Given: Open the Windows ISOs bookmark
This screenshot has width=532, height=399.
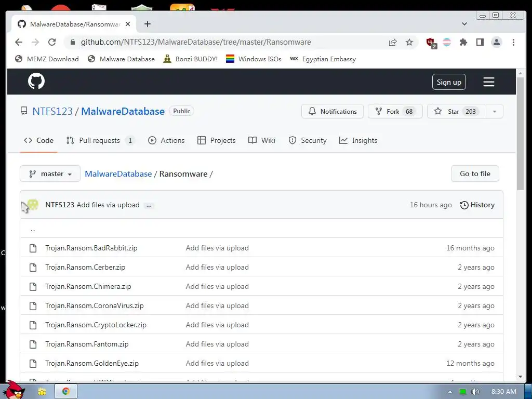Looking at the screenshot, I should pyautogui.click(x=254, y=59).
